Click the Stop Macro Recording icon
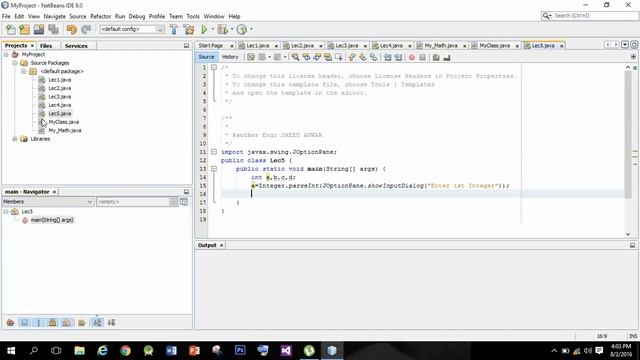 click(x=422, y=58)
